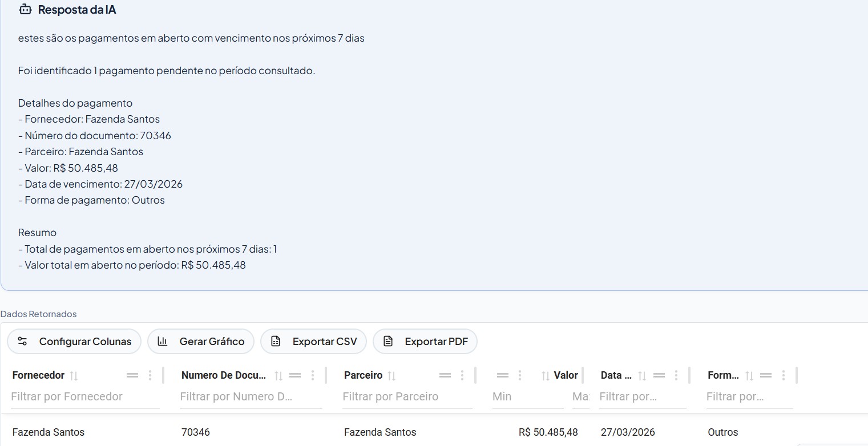Click the Fornecedor column drag handle icon
This screenshot has width=868, height=446.
132,375
